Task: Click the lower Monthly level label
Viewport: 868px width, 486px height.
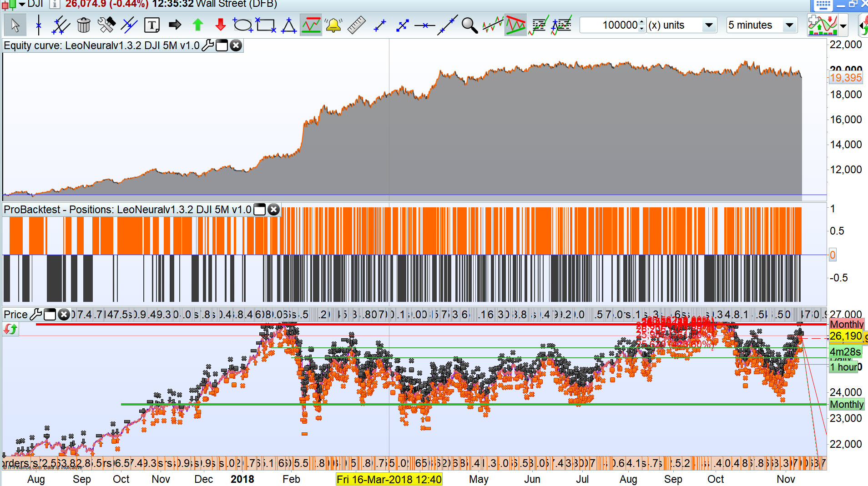Action: point(847,404)
